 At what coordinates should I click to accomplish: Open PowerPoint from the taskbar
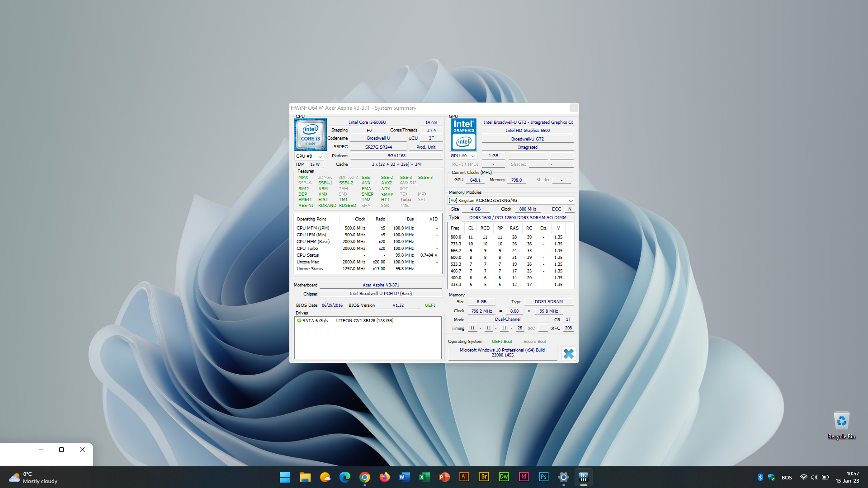(444, 477)
